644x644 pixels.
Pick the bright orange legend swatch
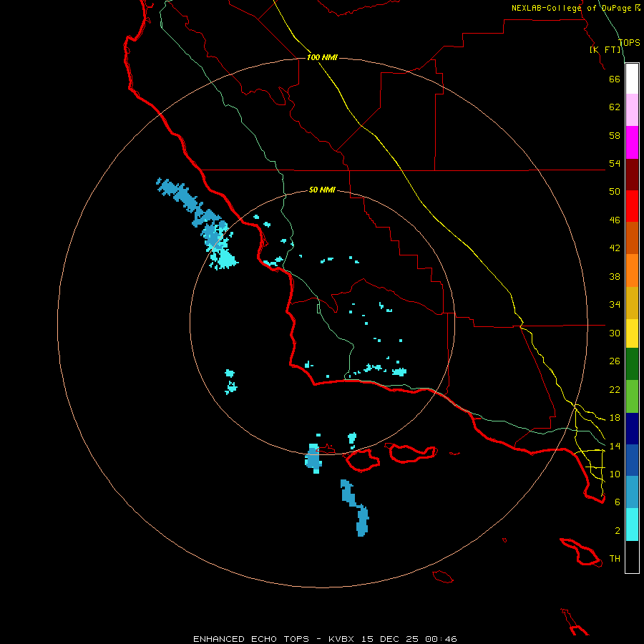632,270
